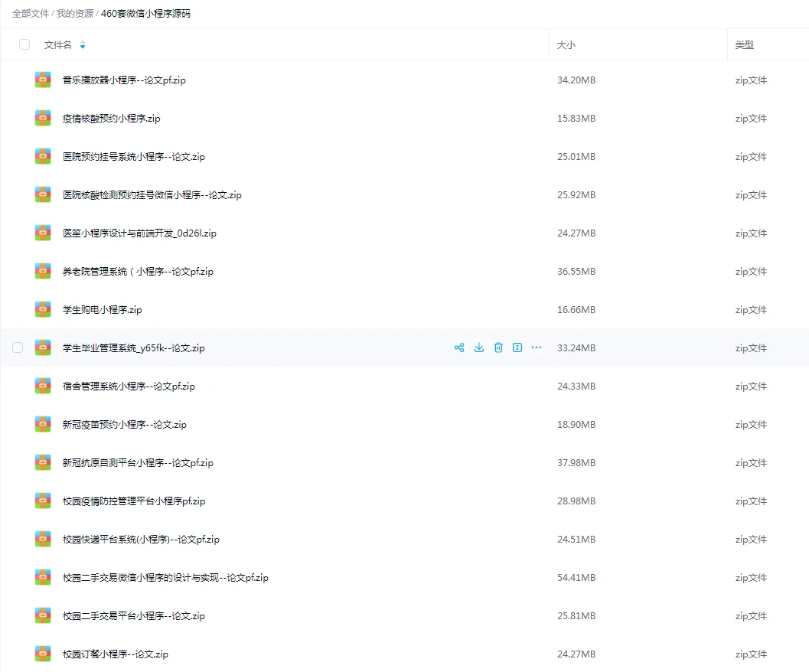Open 我的资源 from the breadcrumb

pos(73,13)
